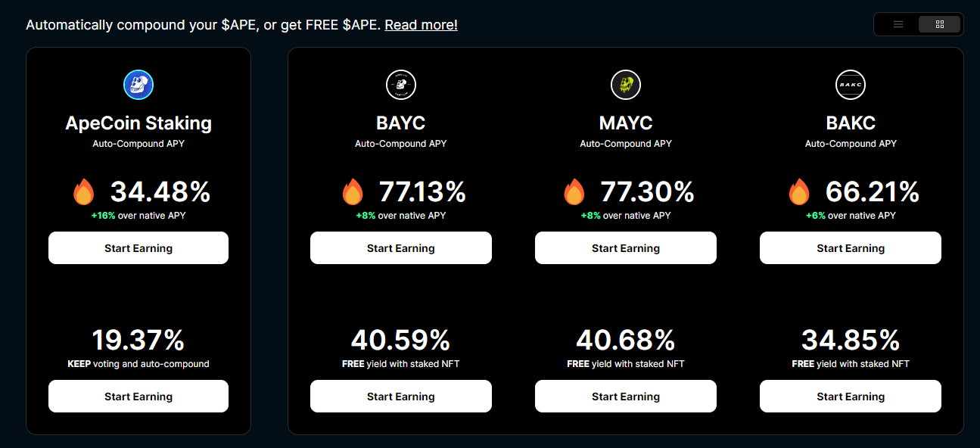Click the flame icon beside 66.21% APY
Viewport: 980px width, 448px height.
[799, 192]
